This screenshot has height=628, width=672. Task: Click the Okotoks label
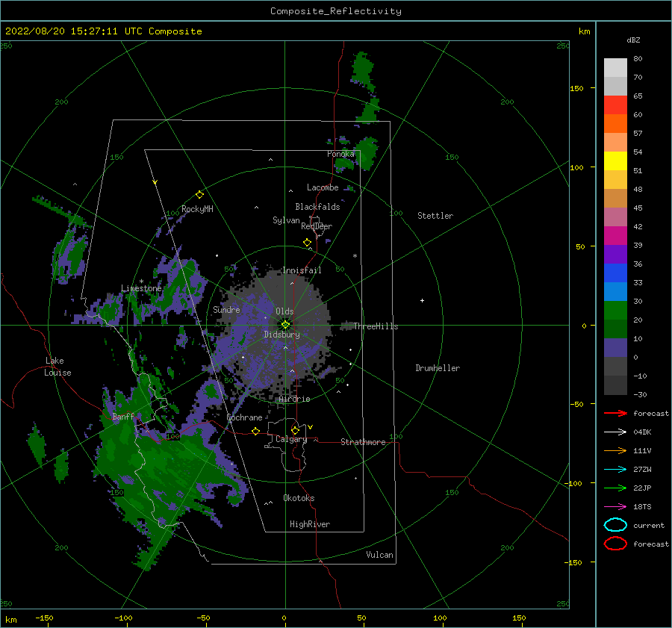click(x=299, y=497)
